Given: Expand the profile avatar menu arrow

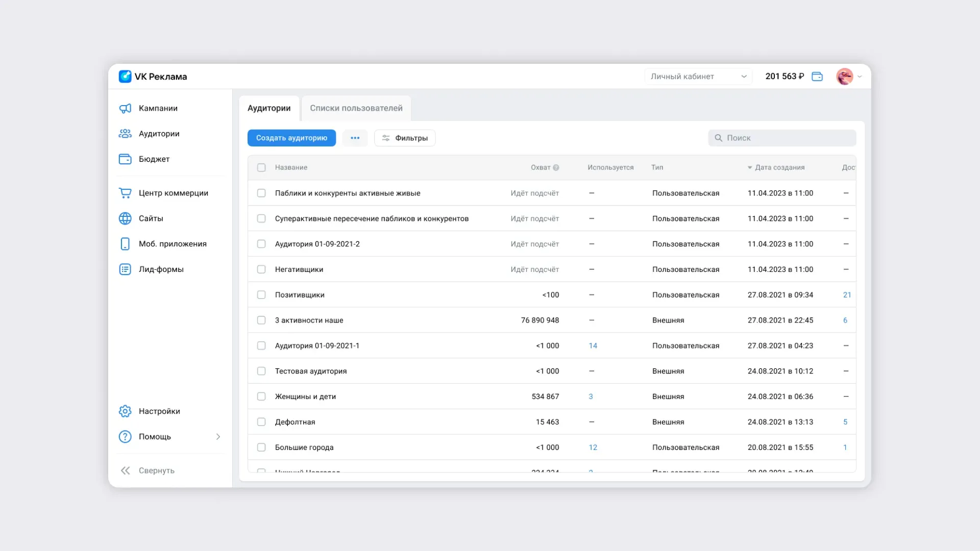Looking at the screenshot, I should click(860, 77).
